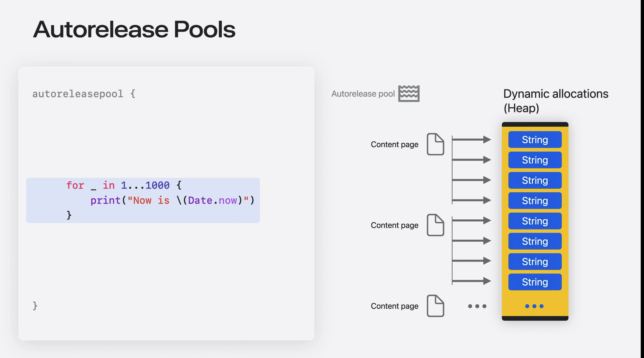The height and width of the screenshot is (358, 644).
Task: Click the first arrow pointing to String
Action: point(471,139)
